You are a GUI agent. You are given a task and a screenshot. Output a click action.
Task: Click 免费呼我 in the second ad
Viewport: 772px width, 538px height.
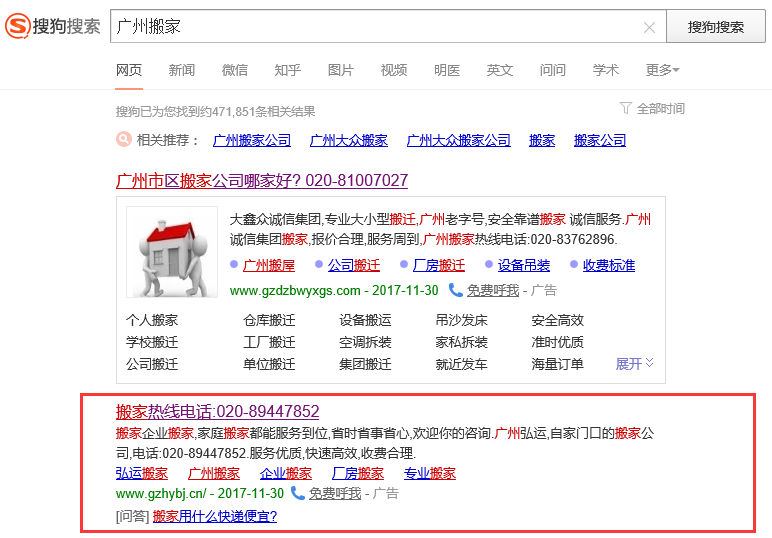[x=335, y=494]
